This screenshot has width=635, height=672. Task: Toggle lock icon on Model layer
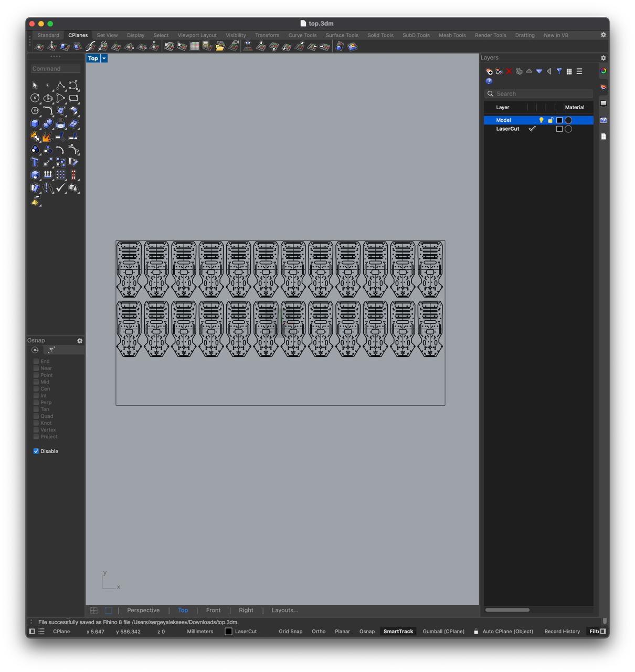click(x=551, y=120)
